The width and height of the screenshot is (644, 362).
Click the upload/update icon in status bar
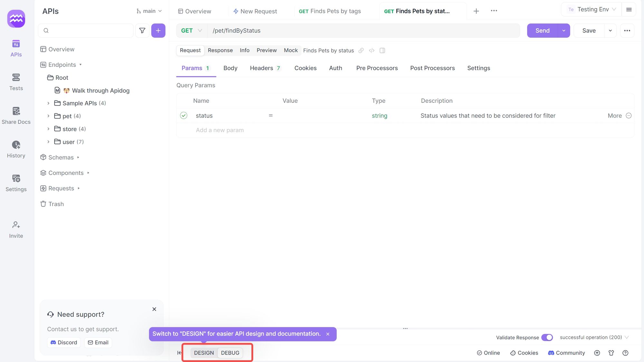[597, 353]
